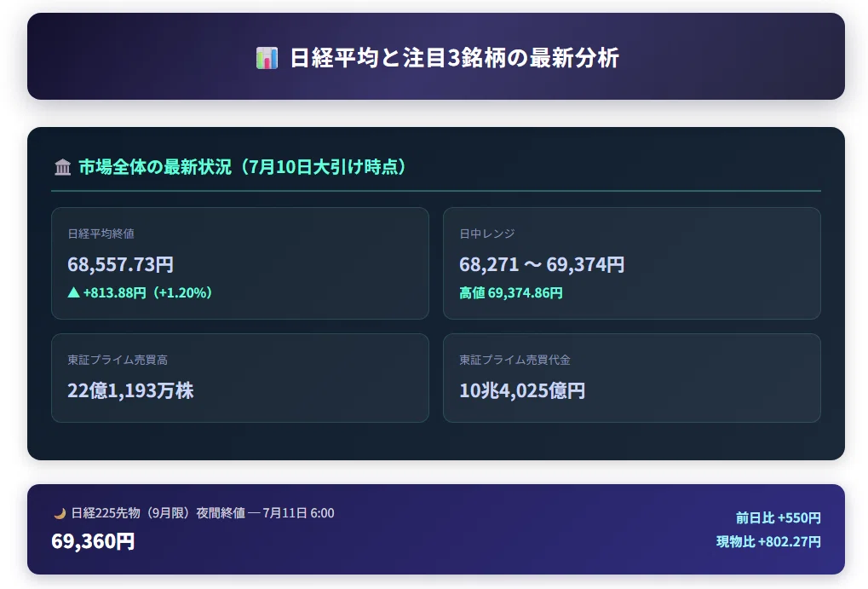Click the 日経225先物（9月限）夜間終値 line

(203, 513)
